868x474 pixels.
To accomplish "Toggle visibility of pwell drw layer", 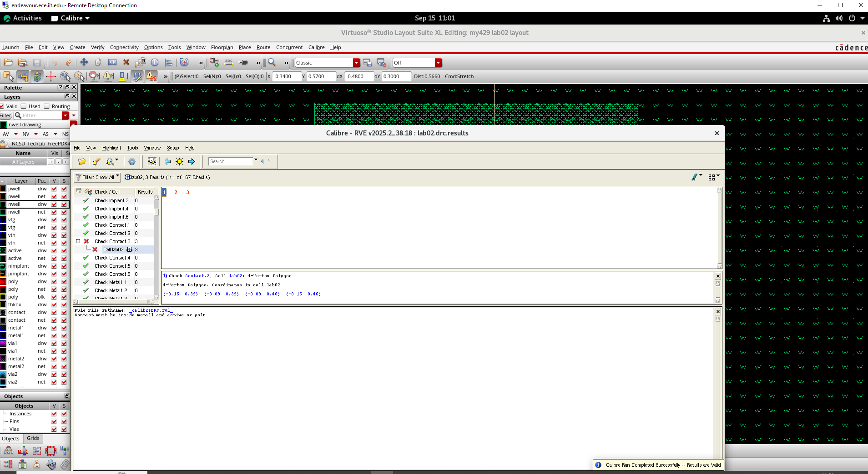I will [x=54, y=189].
